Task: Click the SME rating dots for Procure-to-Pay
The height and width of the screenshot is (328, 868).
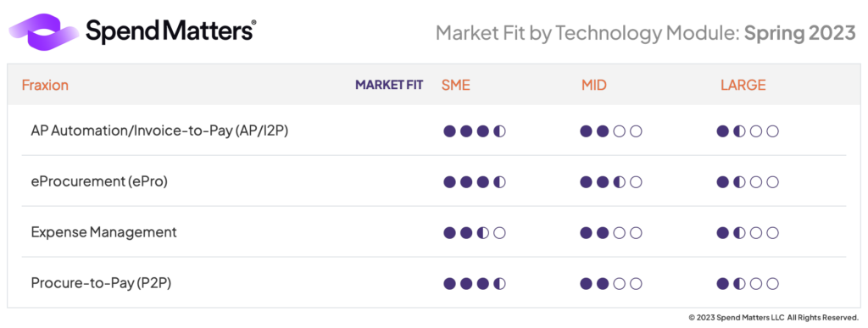Action: coord(475,284)
